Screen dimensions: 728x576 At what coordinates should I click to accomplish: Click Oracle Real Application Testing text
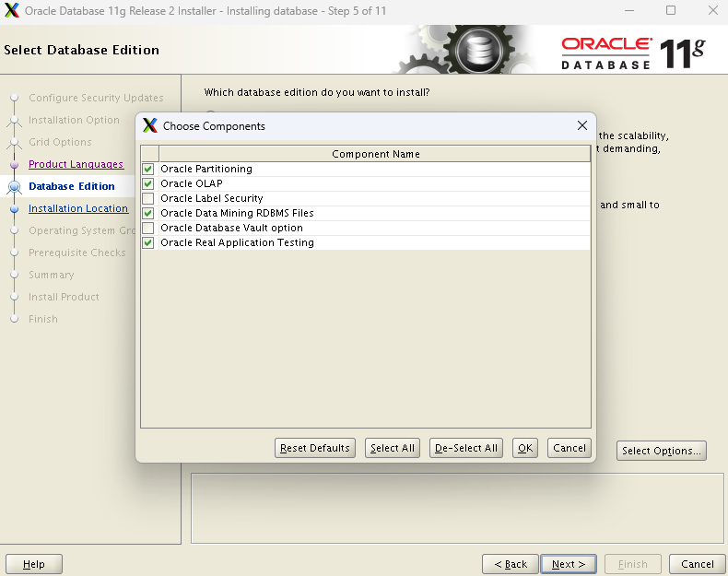click(237, 242)
